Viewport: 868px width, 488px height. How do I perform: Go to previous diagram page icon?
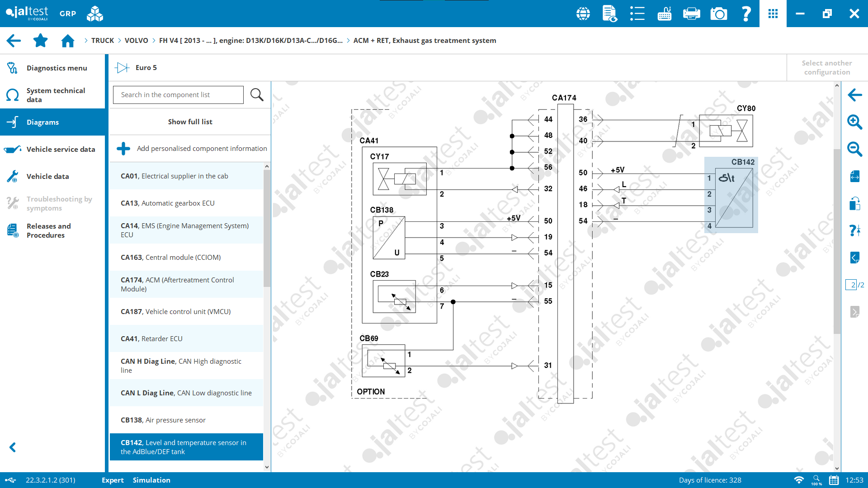pyautogui.click(x=854, y=258)
